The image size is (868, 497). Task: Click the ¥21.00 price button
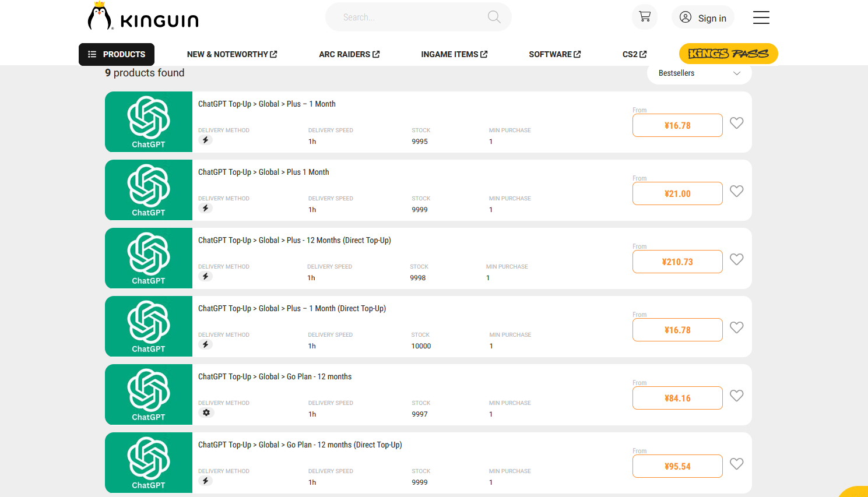[677, 193]
